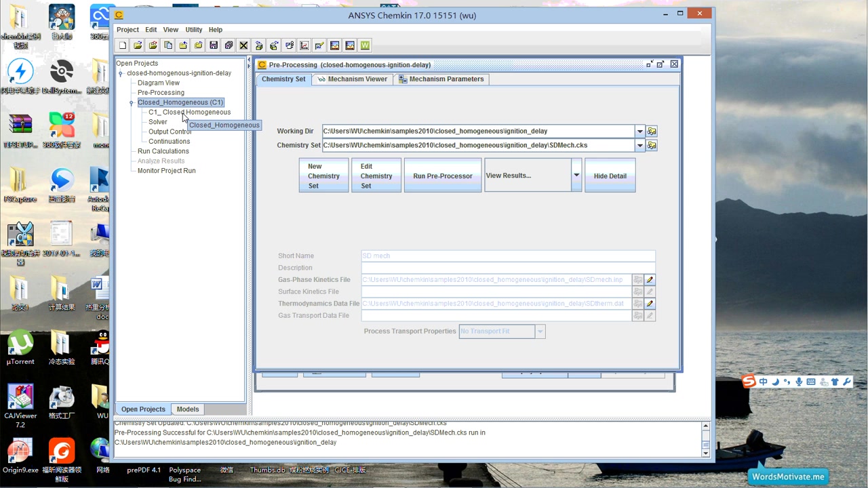The image size is (868, 488).
Task: Click the folder with up arrow toolbar icon
Action: coord(183,45)
